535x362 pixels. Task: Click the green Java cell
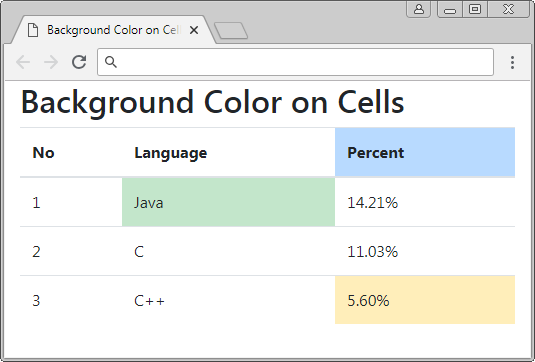[x=229, y=202]
